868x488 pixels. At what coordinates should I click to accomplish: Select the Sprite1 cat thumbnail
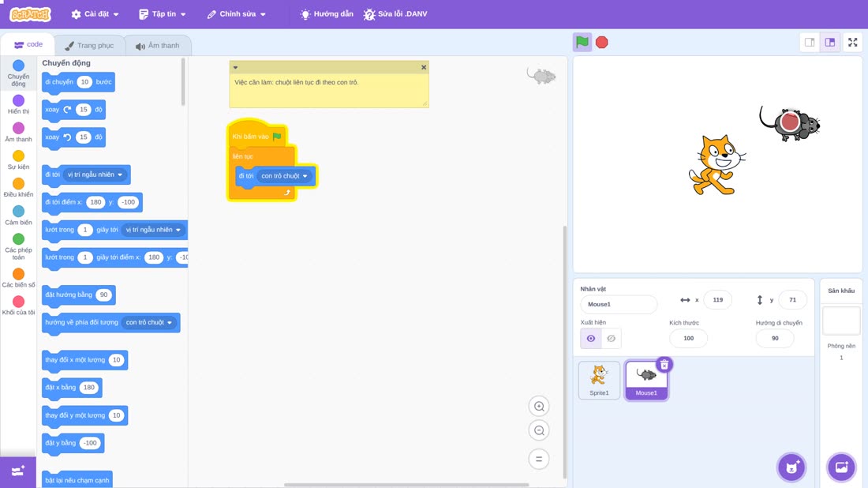[x=599, y=380]
